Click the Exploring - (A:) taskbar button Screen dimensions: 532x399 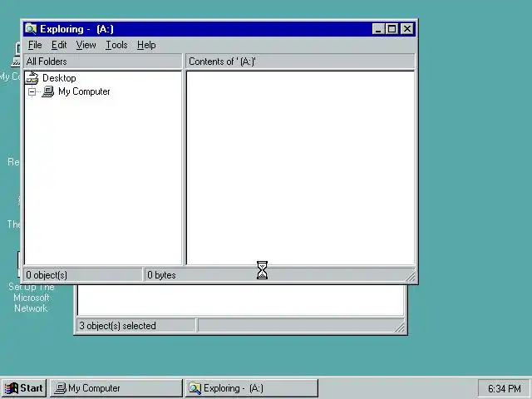click(252, 388)
